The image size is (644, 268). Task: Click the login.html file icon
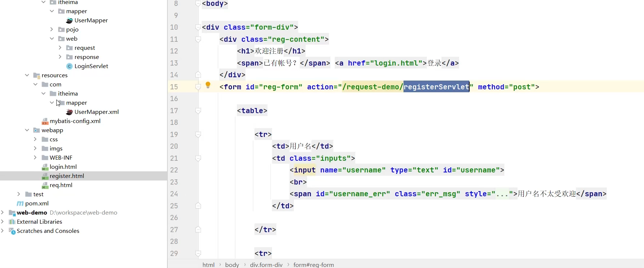[45, 167]
